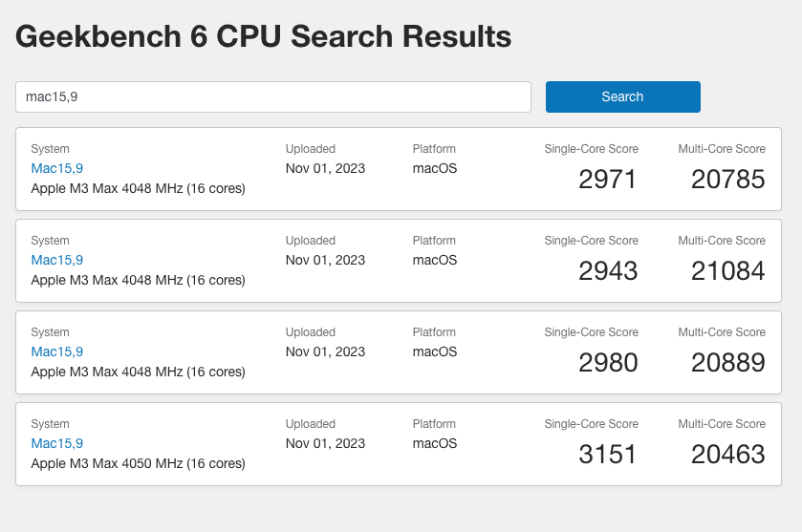This screenshot has width=802, height=532.
Task: Focus the search field containing mac15,9
Action: click(273, 96)
